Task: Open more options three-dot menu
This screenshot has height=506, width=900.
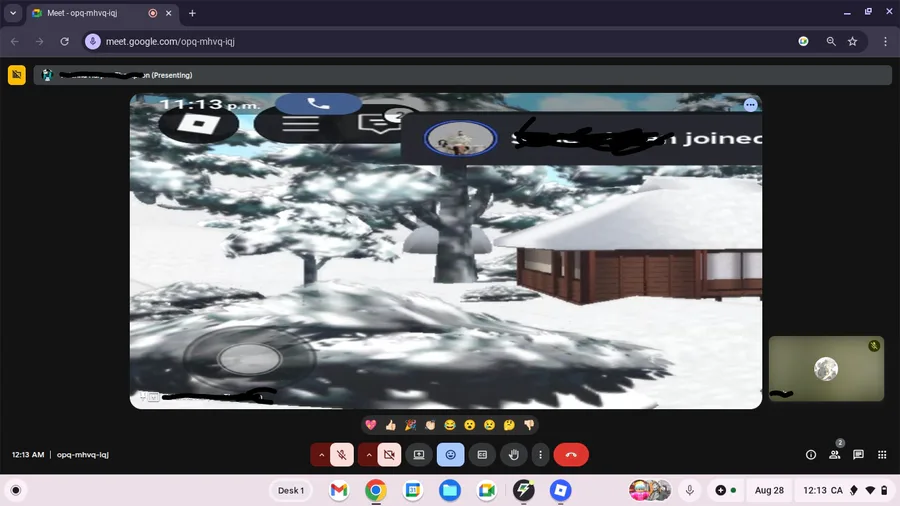Action: [x=540, y=455]
